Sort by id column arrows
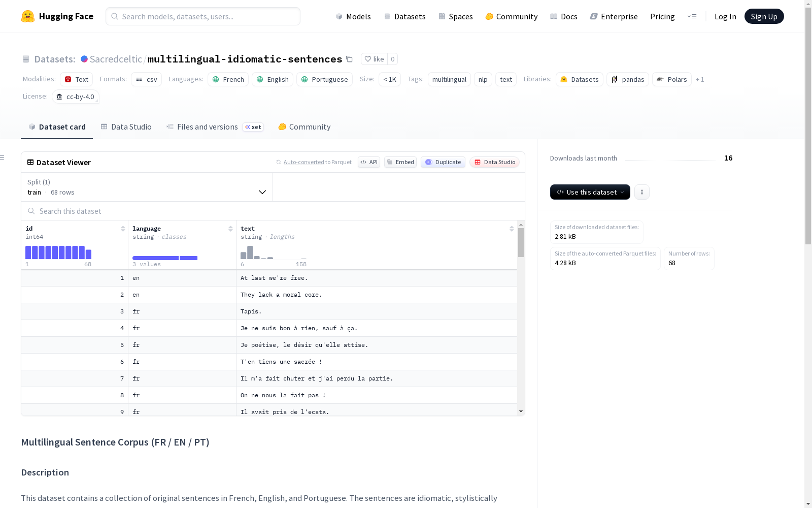This screenshot has height=508, width=812. pos(123,229)
